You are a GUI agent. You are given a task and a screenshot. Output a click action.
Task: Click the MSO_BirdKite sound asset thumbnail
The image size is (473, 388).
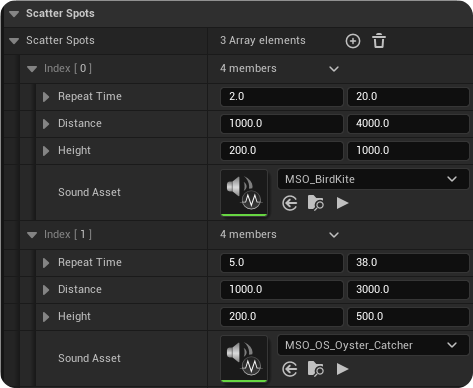244,193
